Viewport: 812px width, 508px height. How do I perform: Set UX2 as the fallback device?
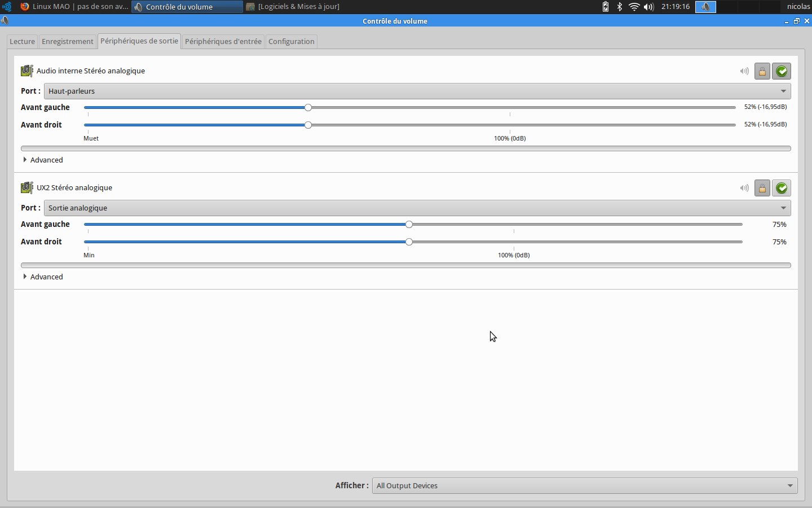click(782, 188)
